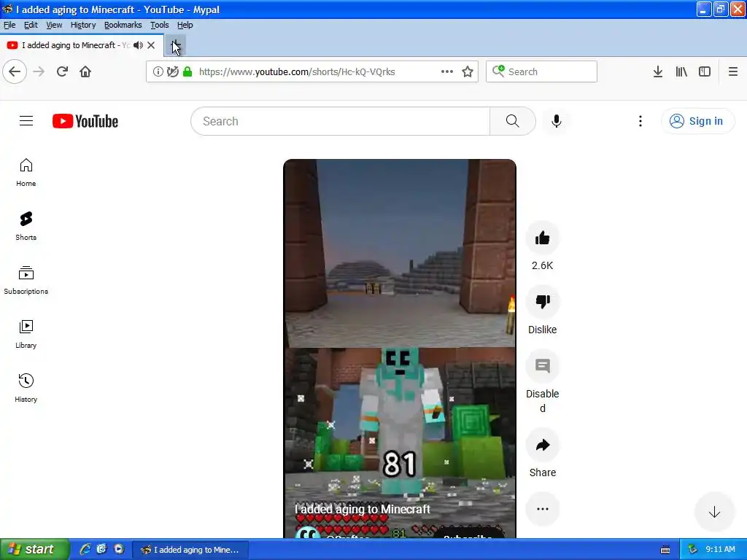This screenshot has width=747, height=560.
Task: Open a new tab with plus button
Action: pyautogui.click(x=175, y=45)
